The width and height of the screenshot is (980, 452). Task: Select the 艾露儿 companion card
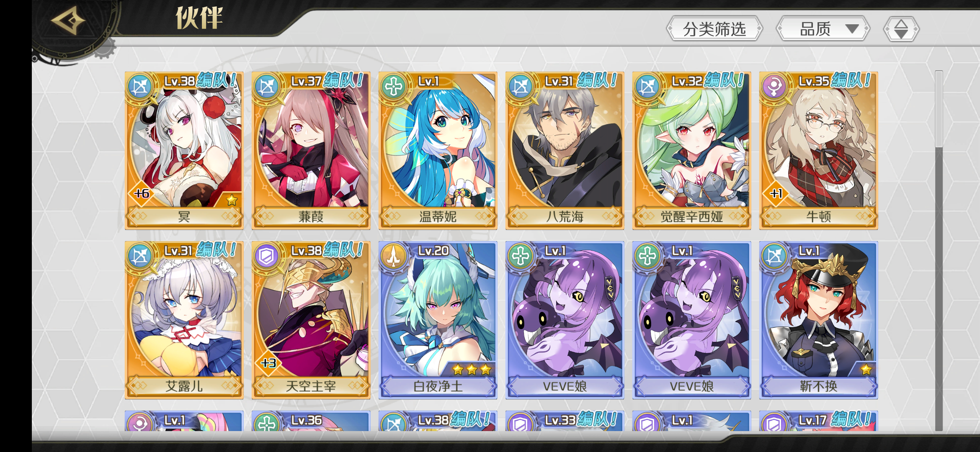pyautogui.click(x=184, y=320)
